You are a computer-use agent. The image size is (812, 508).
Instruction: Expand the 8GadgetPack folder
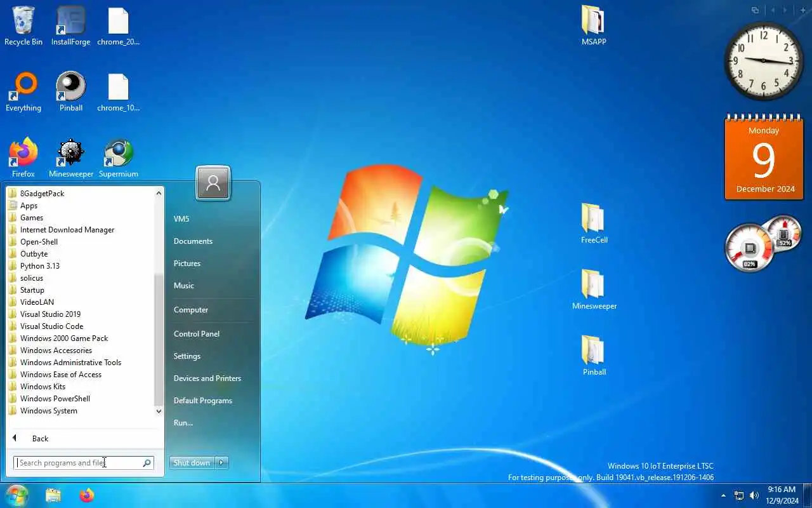[80, 193]
